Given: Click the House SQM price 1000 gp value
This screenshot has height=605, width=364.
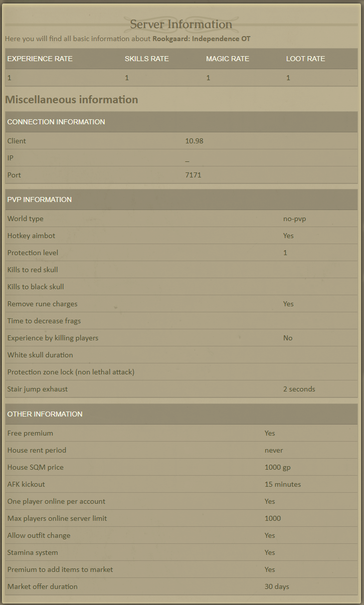Looking at the screenshot, I should point(278,467).
